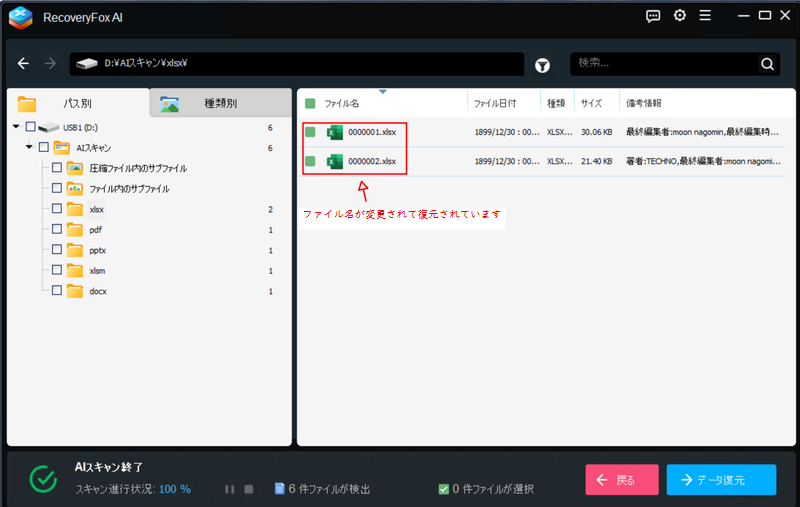
Task: Click the 戻る button
Action: point(621,480)
